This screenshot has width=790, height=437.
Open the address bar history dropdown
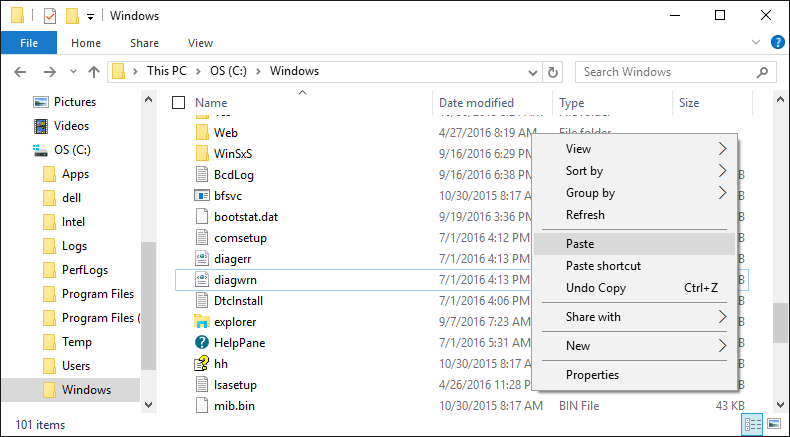533,72
